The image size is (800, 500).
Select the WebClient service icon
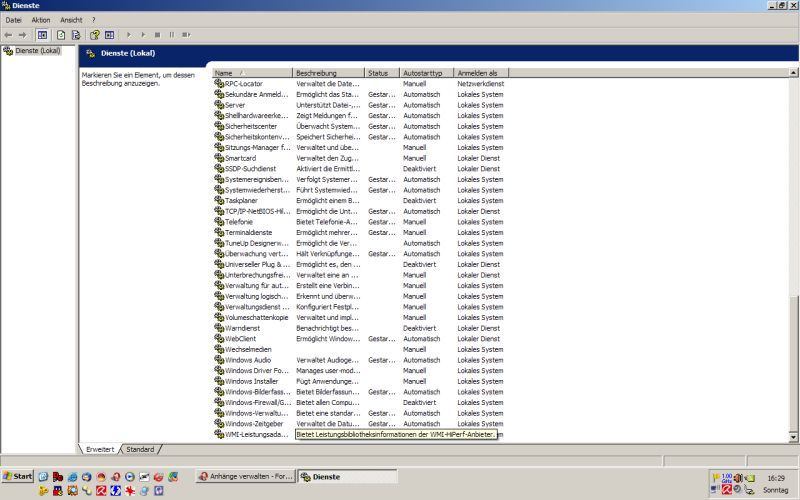[219, 338]
